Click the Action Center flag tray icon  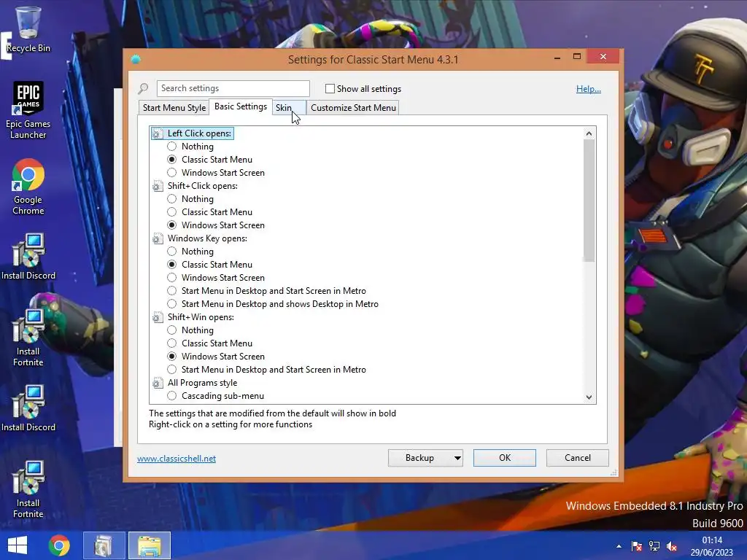[636, 546]
